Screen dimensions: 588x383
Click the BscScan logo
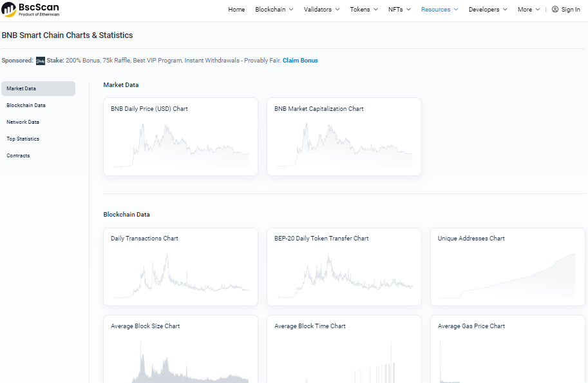tap(30, 9)
